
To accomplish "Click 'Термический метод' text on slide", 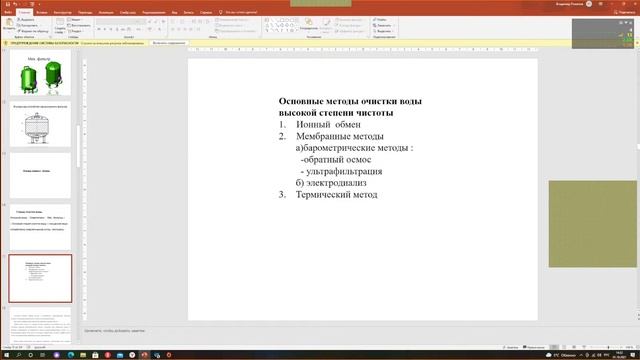I will [x=336, y=195].
